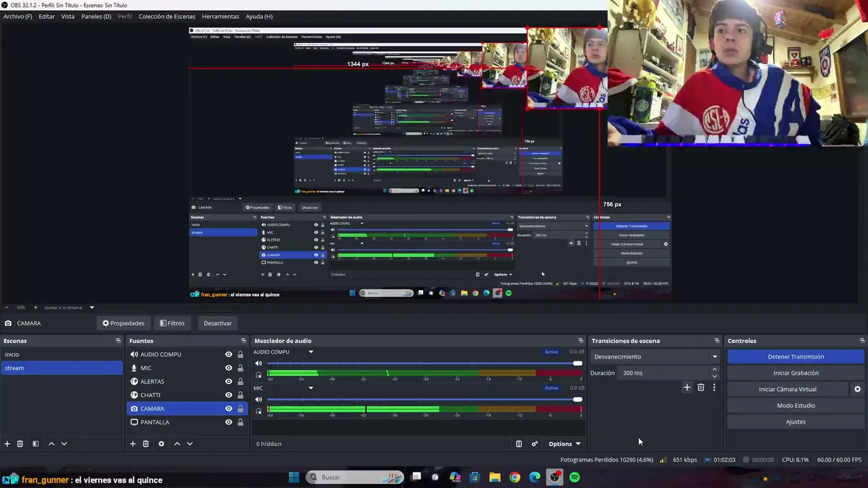This screenshot has width=868, height=488.
Task: Enable Modo Estudio
Action: [x=795, y=405]
